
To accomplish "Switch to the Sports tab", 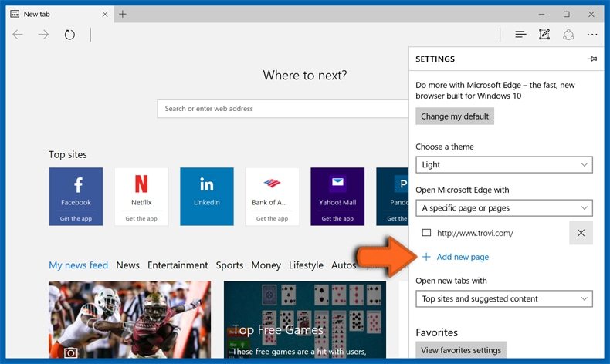I will (x=229, y=265).
